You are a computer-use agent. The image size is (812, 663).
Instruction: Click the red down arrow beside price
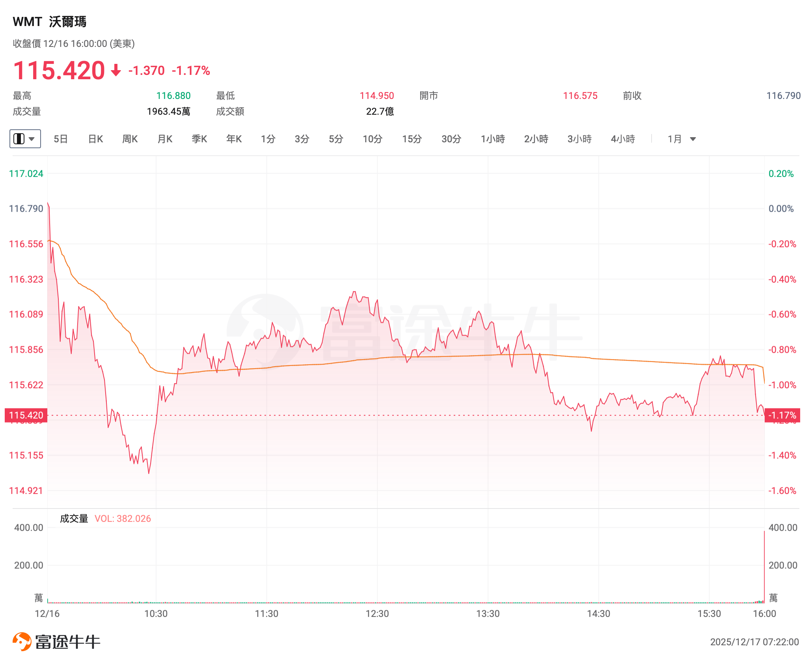click(115, 71)
